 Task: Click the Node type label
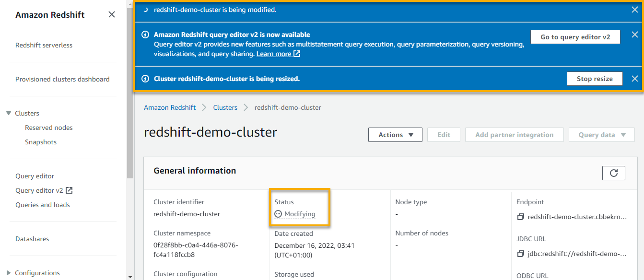tap(411, 202)
